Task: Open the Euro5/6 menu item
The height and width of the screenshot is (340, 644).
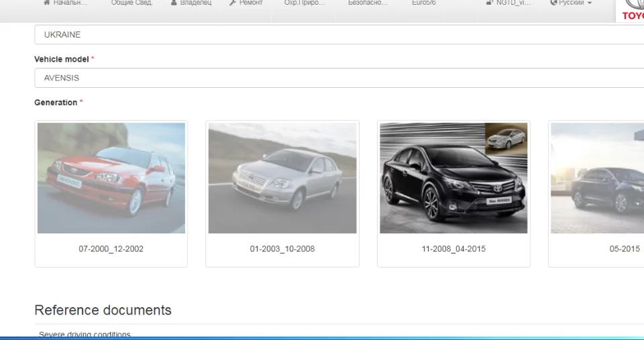Action: click(424, 3)
